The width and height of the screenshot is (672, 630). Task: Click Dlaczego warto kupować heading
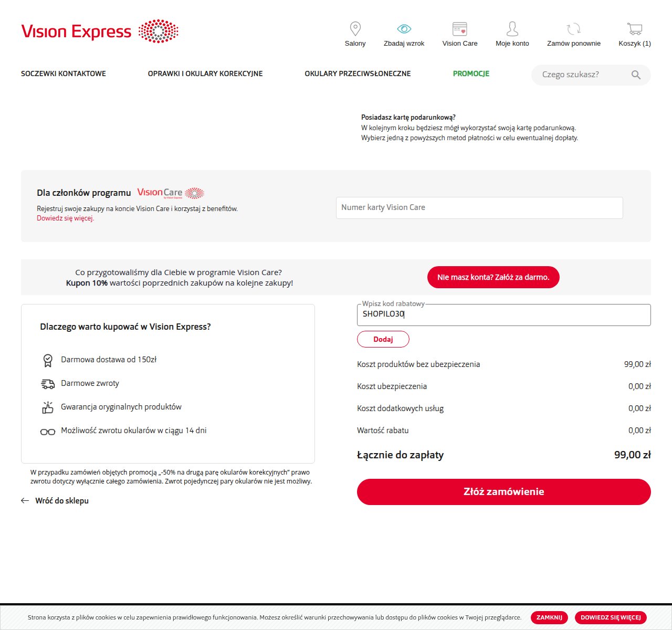click(x=125, y=327)
